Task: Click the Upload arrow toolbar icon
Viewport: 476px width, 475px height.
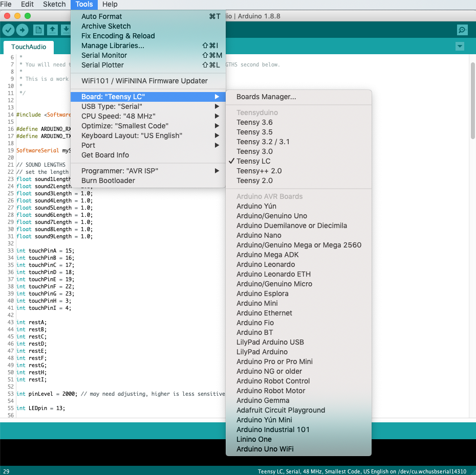Action: (22, 30)
